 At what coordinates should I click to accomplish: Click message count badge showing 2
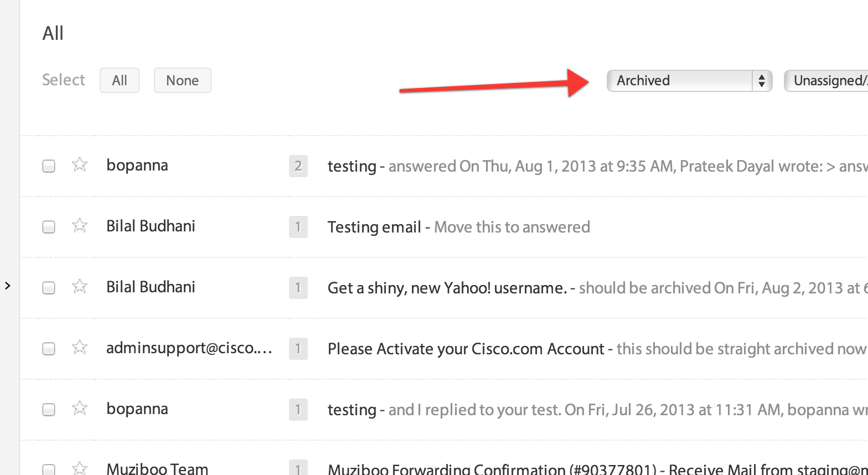click(298, 166)
